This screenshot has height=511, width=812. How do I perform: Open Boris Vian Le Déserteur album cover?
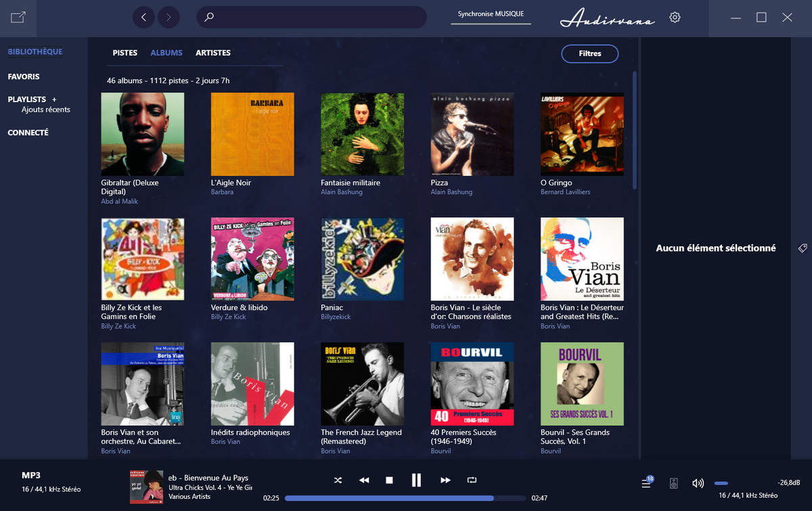582,259
